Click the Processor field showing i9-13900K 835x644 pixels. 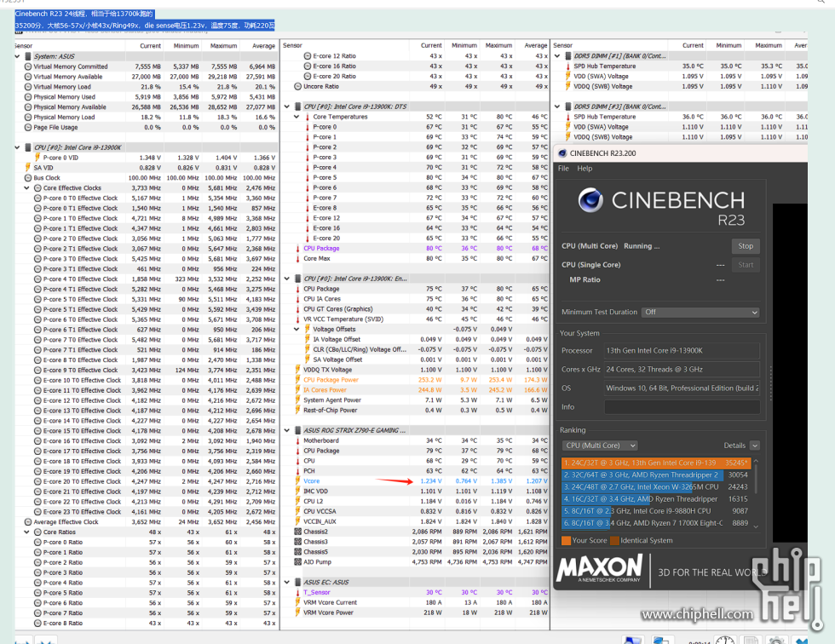tap(682, 351)
